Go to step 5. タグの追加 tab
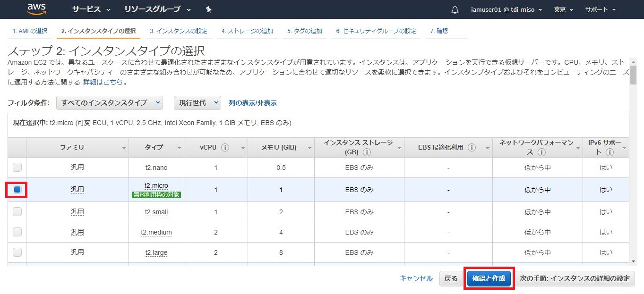 [305, 31]
